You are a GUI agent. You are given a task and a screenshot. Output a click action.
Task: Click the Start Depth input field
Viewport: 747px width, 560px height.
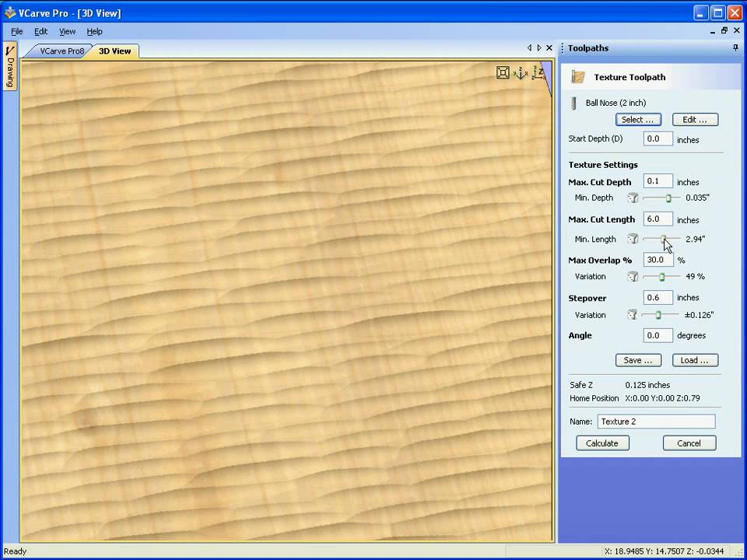(x=658, y=138)
